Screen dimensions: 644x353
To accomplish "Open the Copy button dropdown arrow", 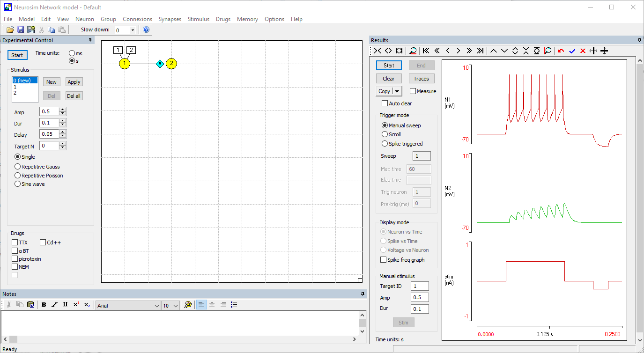I will 397,91.
